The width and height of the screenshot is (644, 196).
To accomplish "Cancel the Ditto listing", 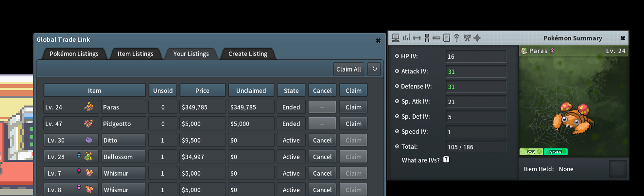I will click(322, 140).
